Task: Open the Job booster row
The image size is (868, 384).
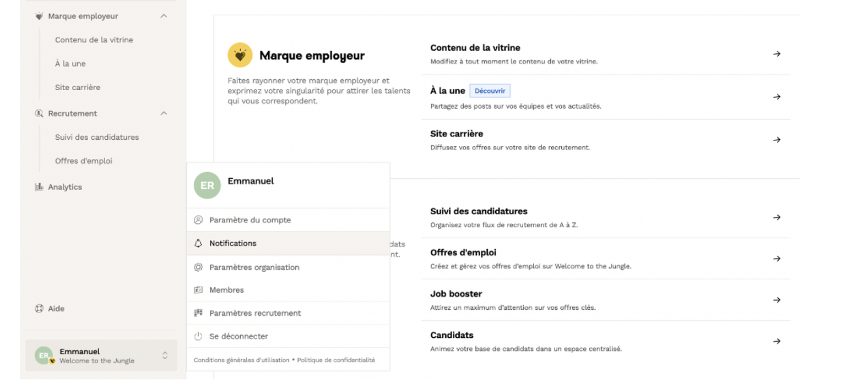Action: tap(605, 300)
